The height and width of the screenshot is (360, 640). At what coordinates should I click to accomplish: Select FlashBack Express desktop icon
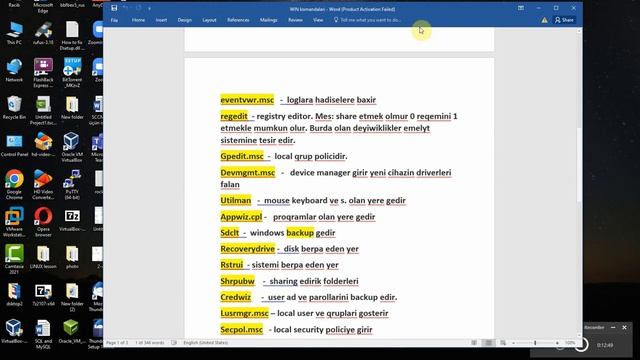pos(43,73)
